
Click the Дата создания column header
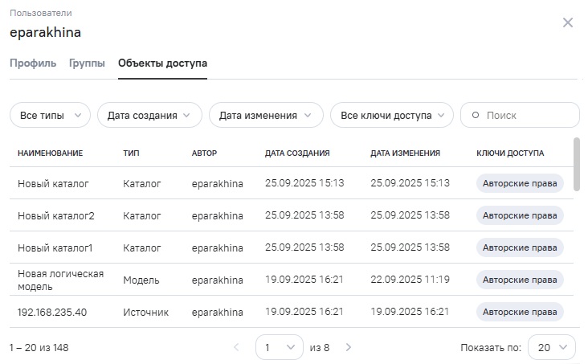point(297,153)
